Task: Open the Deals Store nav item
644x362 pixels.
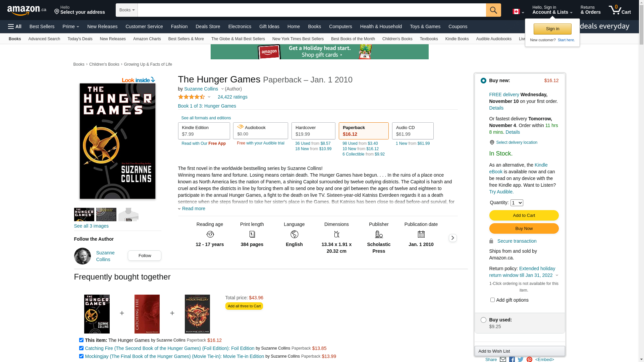Action: point(208,26)
